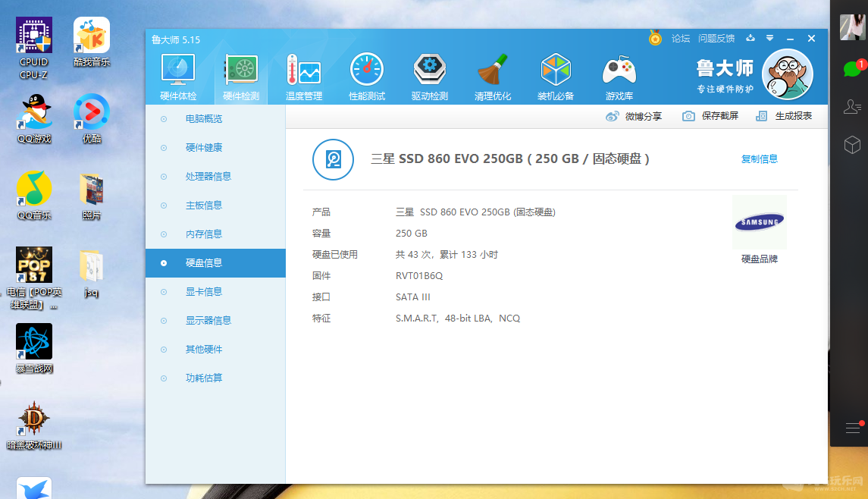Click the 鲁大师 mascot avatar

(x=787, y=74)
